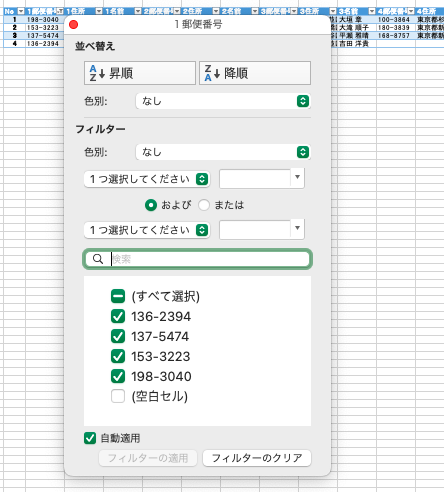
Task: Check the (空白セル) checkbox
Action: [x=118, y=396]
